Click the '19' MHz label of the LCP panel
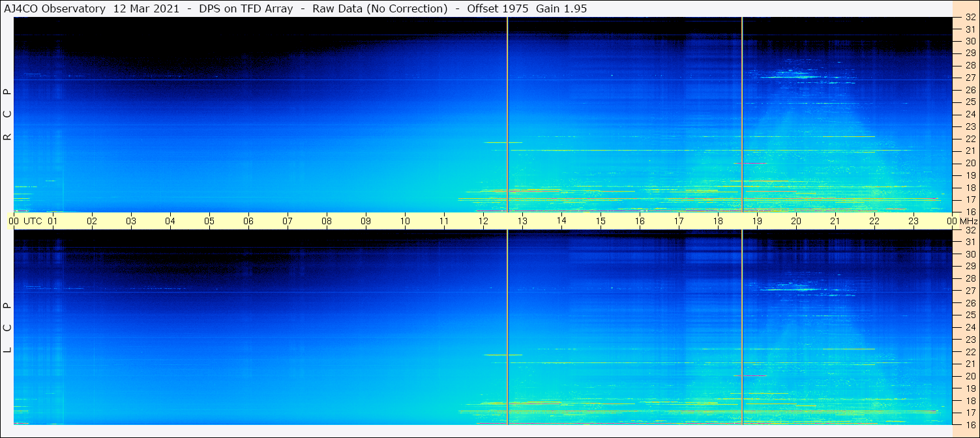This screenshot has width=980, height=438. pyautogui.click(x=970, y=388)
